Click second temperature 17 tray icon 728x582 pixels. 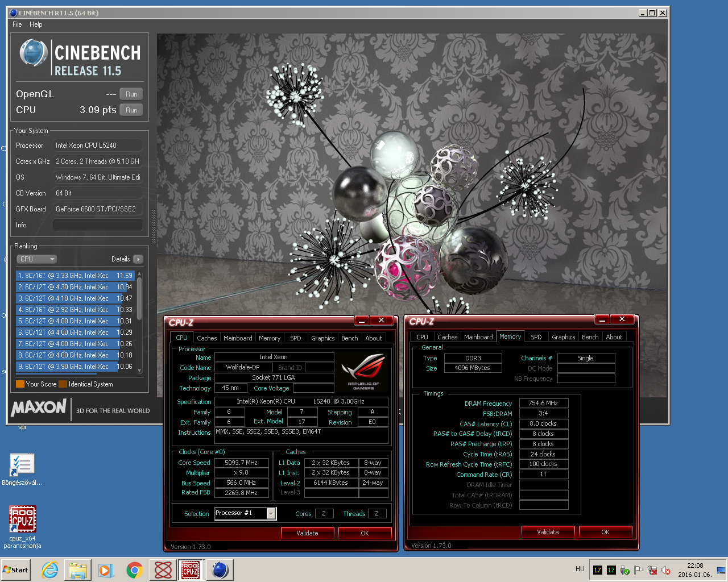coord(611,570)
